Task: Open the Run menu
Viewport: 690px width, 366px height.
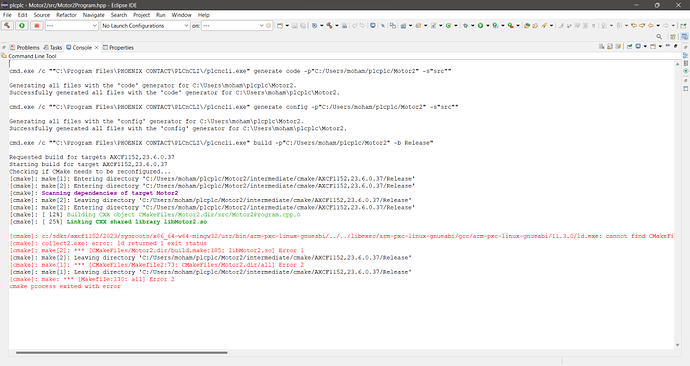Action: (x=161, y=15)
